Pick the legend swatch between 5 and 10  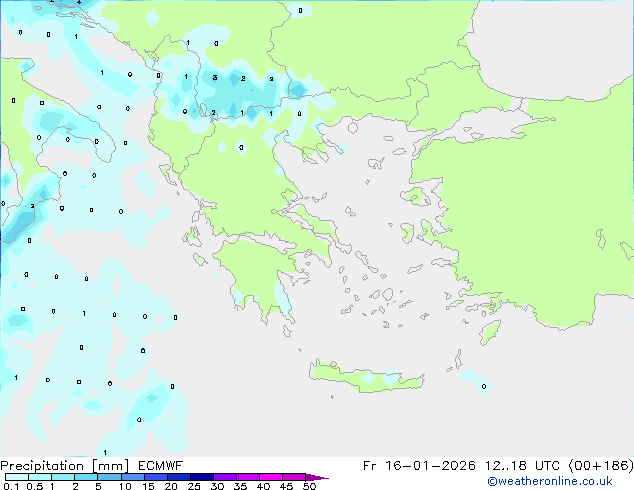pos(109,477)
